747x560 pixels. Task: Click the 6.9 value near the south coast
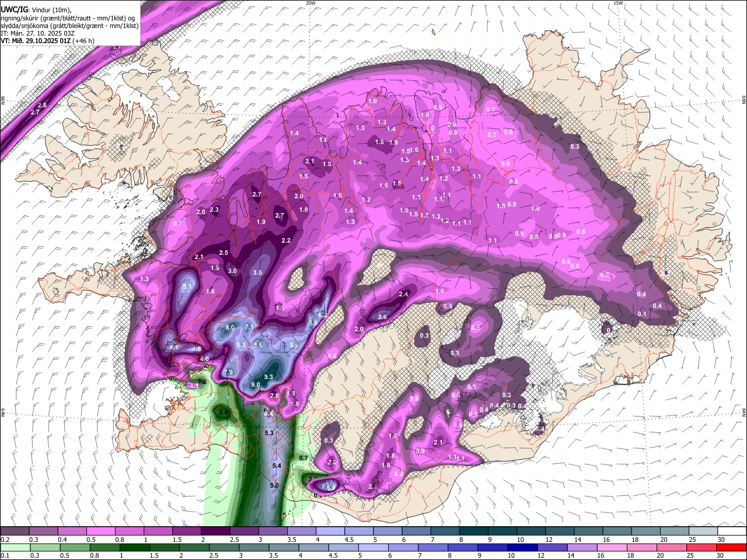coord(330,487)
